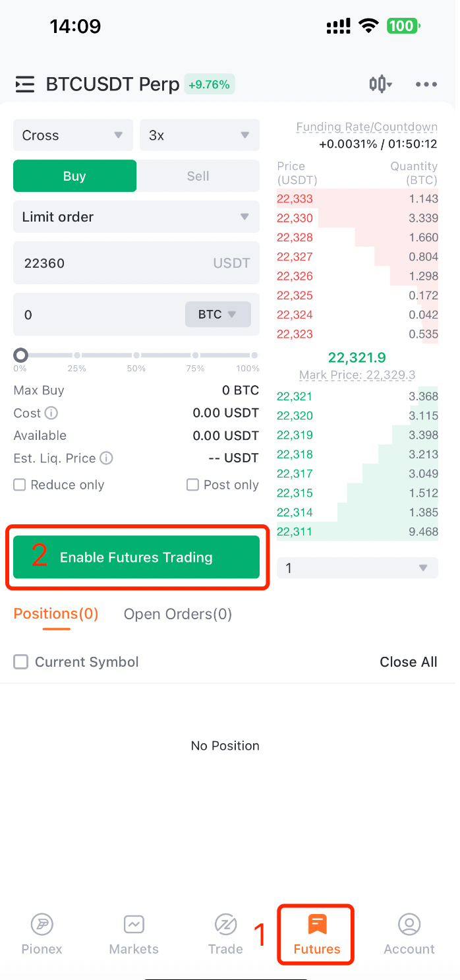
Task: Click the Est. Liq. Price info icon
Action: [x=107, y=458]
